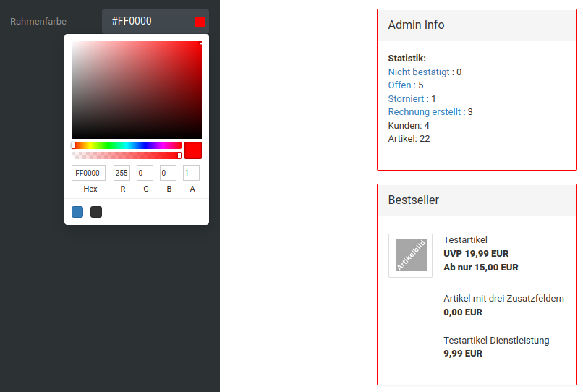Open Artikel mit drei Zusatzfeldern product
Screen dimensions: 583x392
point(503,299)
